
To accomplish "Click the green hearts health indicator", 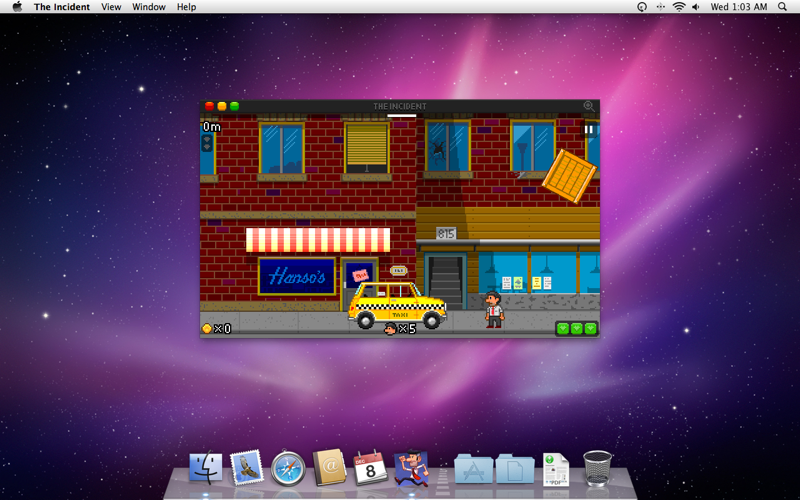I will [577, 328].
